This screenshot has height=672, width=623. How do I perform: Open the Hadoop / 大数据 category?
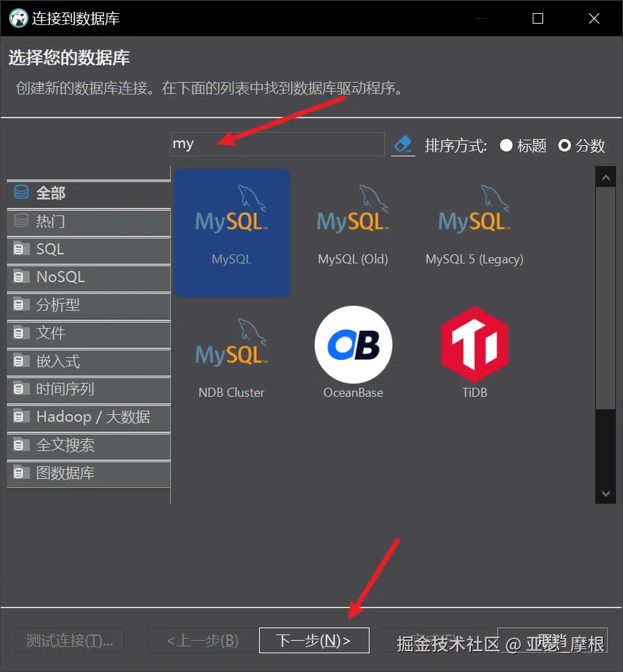tap(89, 417)
